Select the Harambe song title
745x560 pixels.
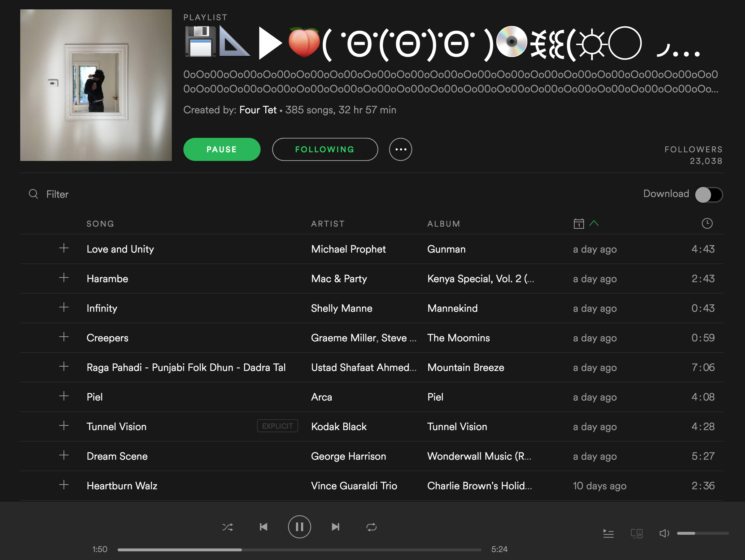(107, 279)
